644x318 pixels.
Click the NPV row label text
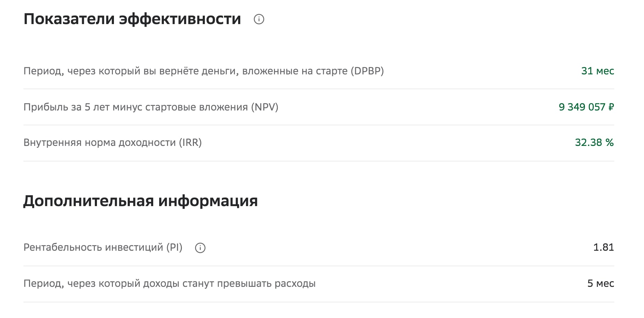151,107
